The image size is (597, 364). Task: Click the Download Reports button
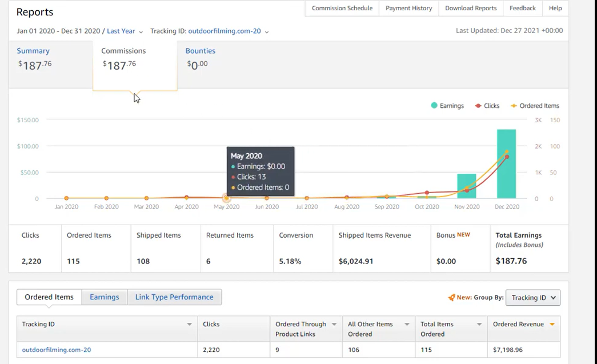(x=471, y=8)
